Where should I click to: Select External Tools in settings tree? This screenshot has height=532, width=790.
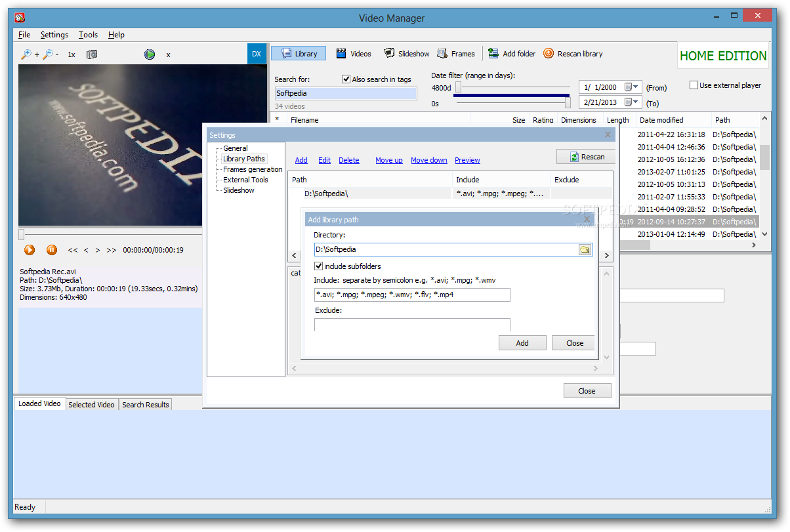pos(245,180)
